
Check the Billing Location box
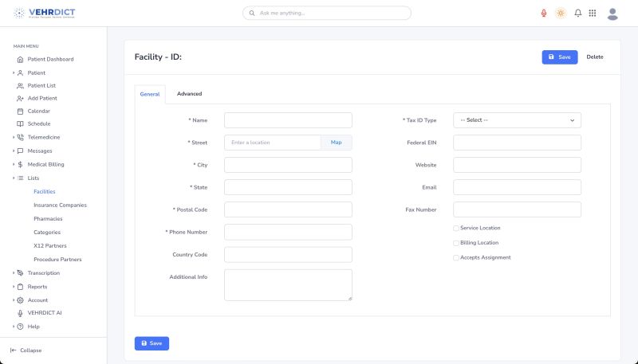coord(456,243)
